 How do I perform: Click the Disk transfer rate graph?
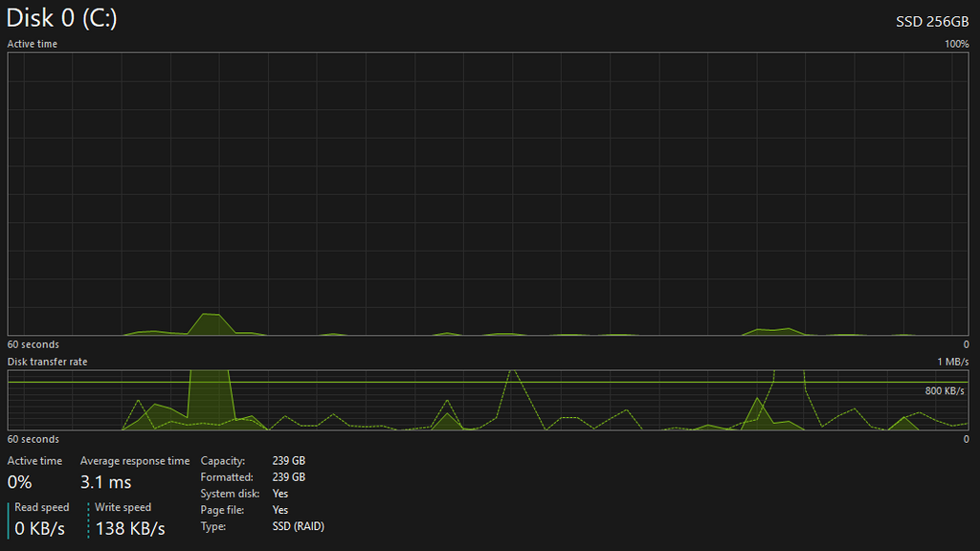[488, 400]
